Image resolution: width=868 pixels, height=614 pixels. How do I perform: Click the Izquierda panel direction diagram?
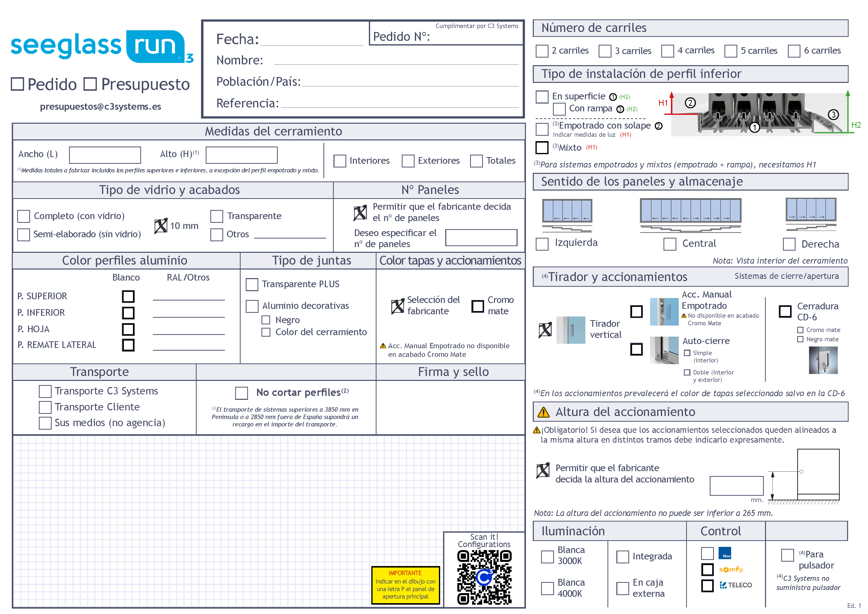pyautogui.click(x=567, y=215)
